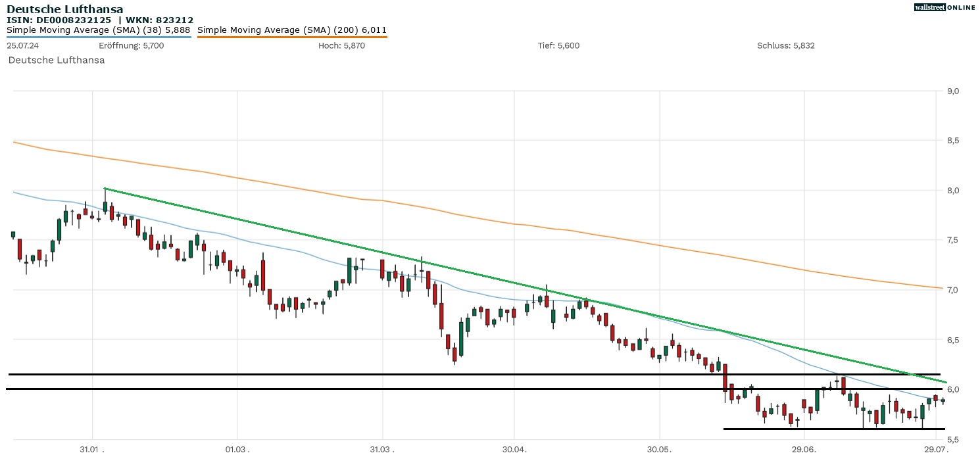This screenshot has width=980, height=453.
Task: Click the 01.03. date axis label
Action: pos(238,449)
